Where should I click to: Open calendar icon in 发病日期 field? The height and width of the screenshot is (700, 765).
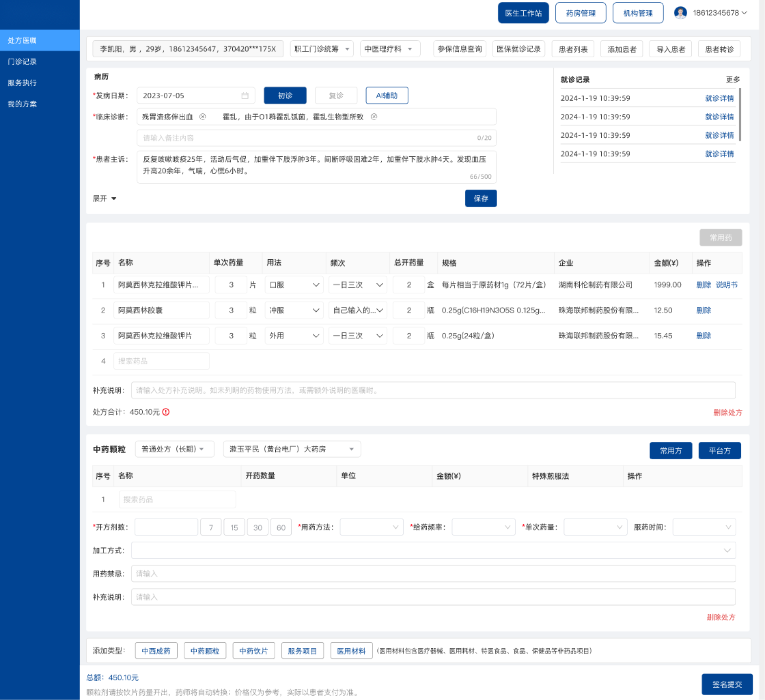click(245, 96)
